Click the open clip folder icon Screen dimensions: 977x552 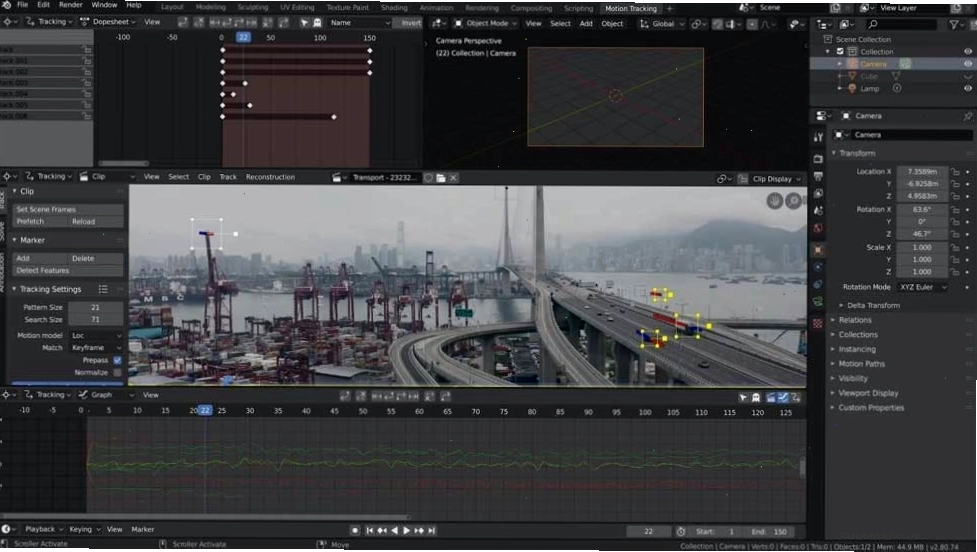(441, 178)
